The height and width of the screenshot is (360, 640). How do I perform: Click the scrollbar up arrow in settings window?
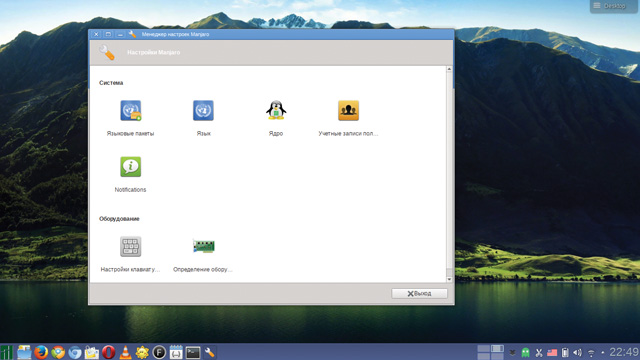pyautogui.click(x=449, y=69)
